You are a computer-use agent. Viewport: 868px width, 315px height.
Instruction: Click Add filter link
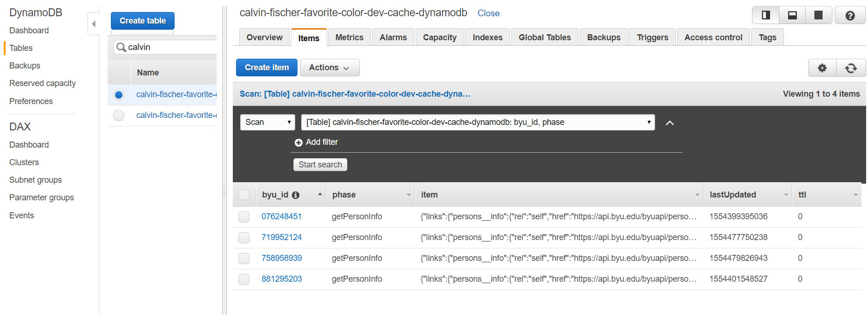tap(322, 142)
